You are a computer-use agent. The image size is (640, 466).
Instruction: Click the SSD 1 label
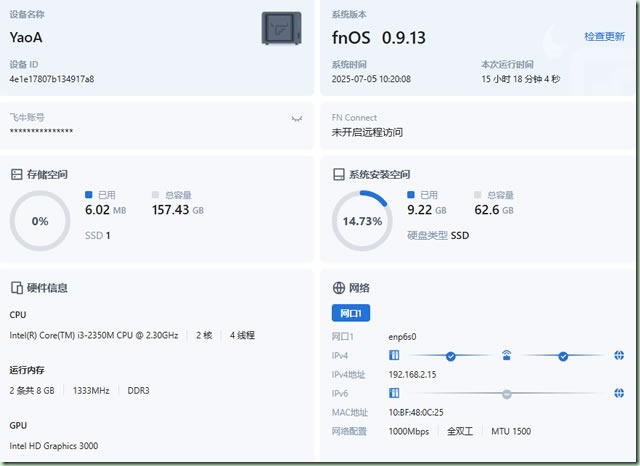[x=98, y=235]
